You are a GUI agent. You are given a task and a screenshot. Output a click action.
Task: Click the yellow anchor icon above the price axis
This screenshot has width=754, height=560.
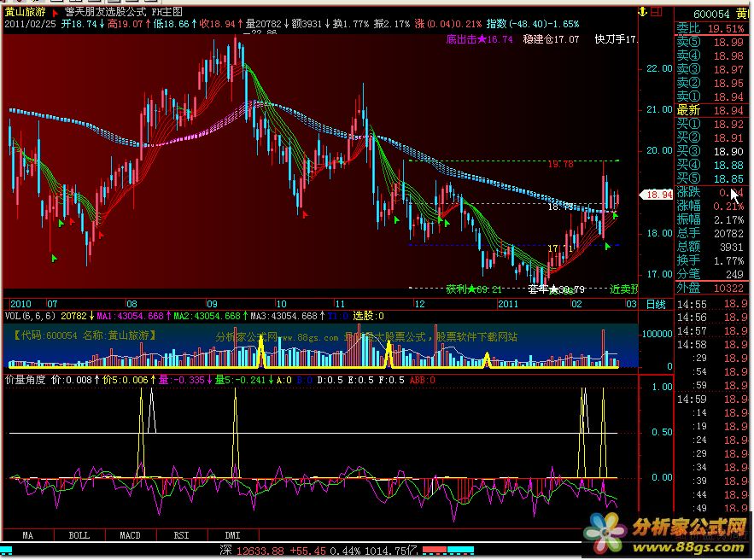[x=643, y=12]
